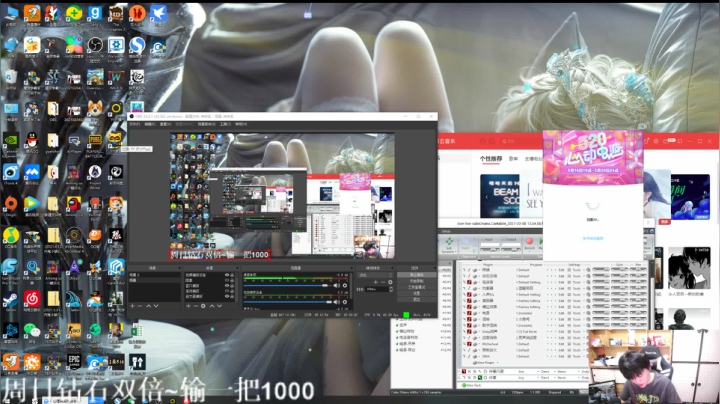Screen dimensions: 720x404
Task: Click blue link in NetEase 520 popup
Action: pyautogui.click(x=593, y=238)
